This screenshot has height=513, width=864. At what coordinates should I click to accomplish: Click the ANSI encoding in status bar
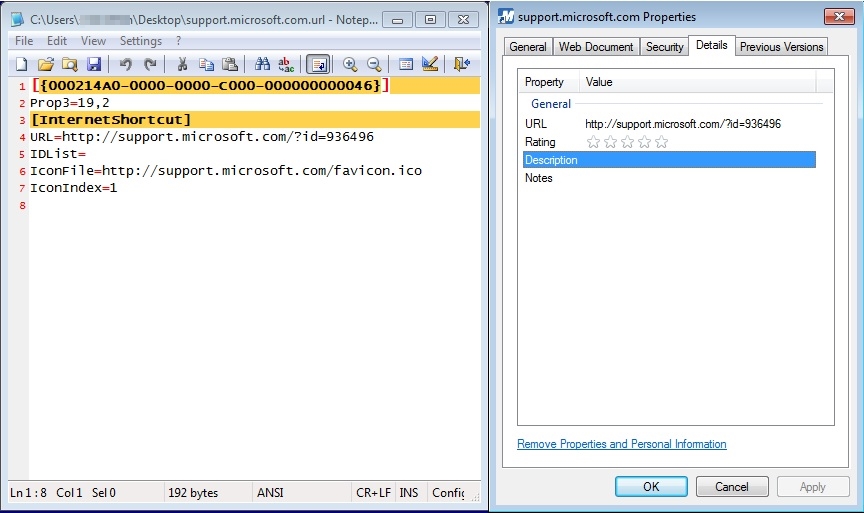coord(270,493)
